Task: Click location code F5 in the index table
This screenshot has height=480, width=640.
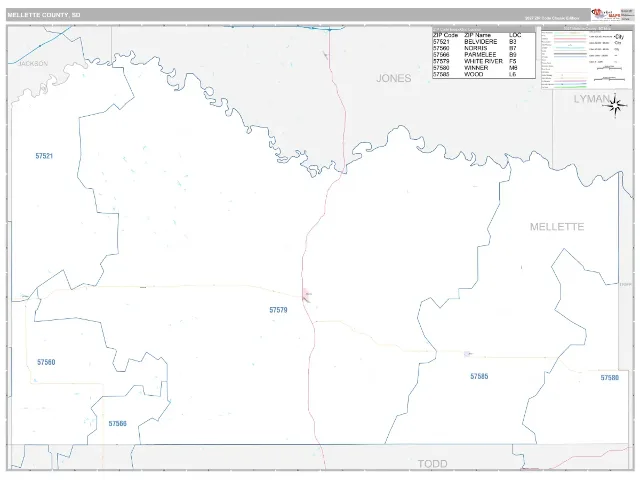Action: (x=513, y=61)
